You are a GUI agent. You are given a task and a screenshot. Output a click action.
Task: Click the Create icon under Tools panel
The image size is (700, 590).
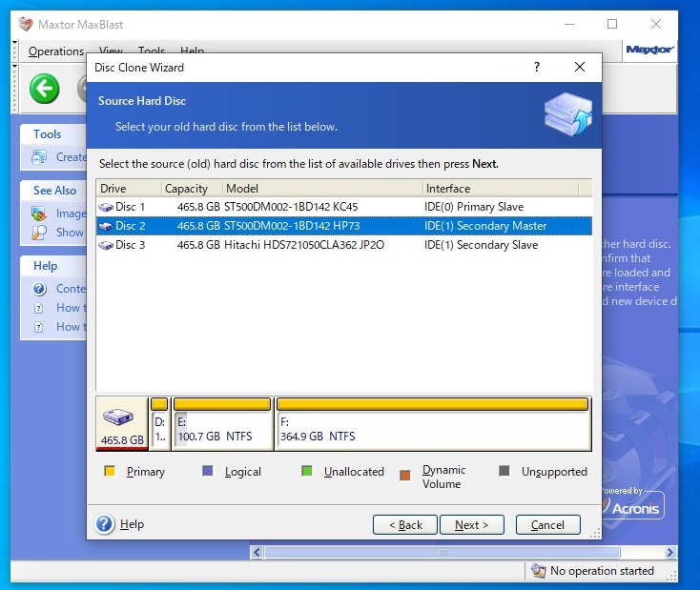coord(39,157)
